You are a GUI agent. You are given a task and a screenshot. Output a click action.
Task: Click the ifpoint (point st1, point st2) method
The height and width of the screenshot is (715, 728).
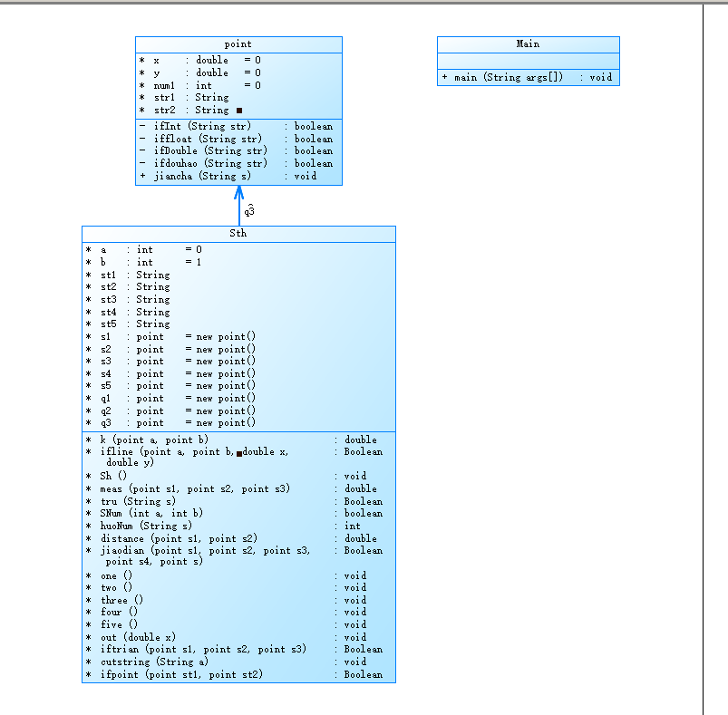pos(235,674)
